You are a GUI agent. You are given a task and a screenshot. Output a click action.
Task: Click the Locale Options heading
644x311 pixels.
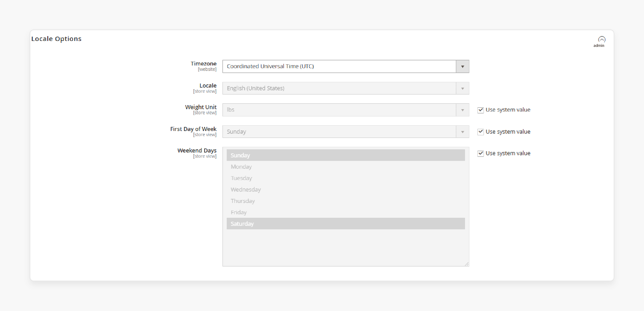coord(56,39)
